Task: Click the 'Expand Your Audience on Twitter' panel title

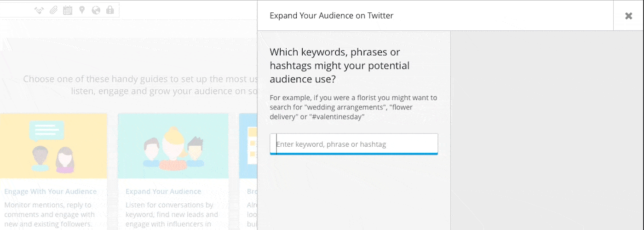Action: click(x=331, y=16)
